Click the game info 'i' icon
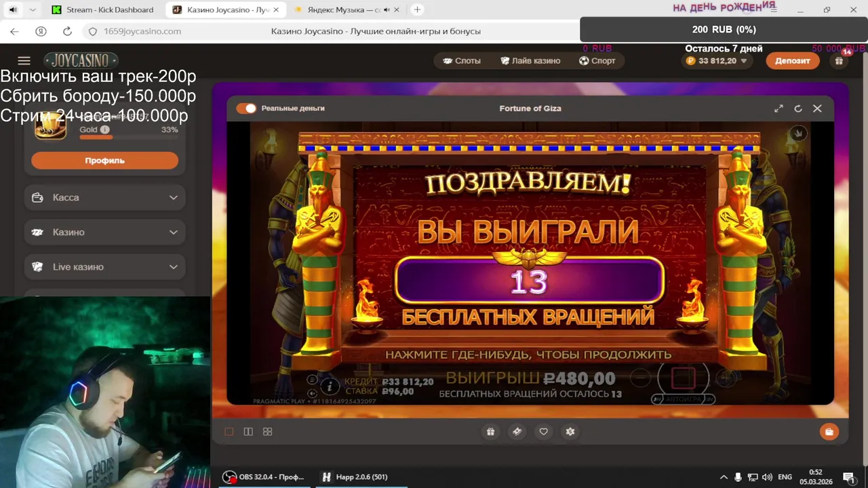 (x=330, y=386)
